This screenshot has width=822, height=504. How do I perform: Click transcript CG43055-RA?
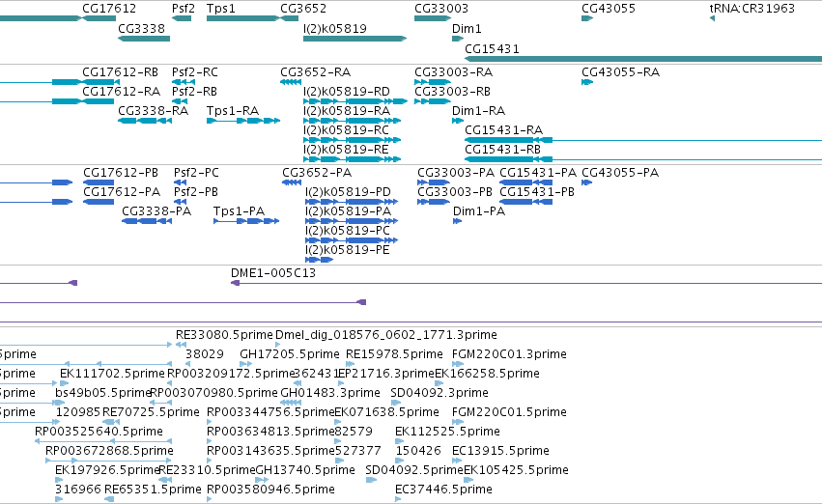click(x=620, y=71)
